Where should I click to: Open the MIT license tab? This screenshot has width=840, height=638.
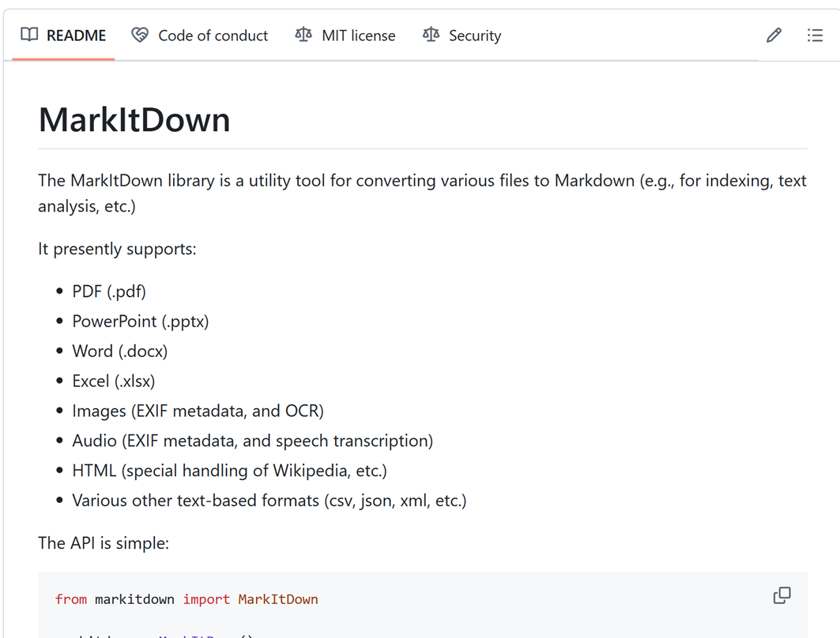tap(358, 35)
